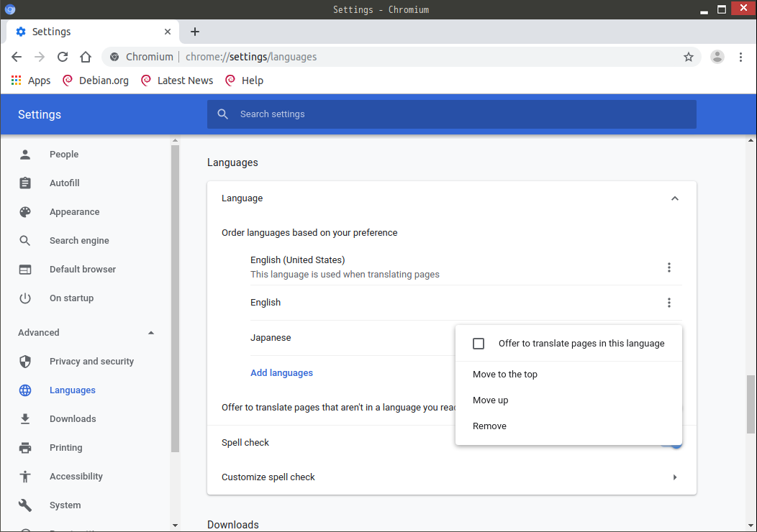
Task: Click the Default browser window icon
Action: click(x=25, y=270)
